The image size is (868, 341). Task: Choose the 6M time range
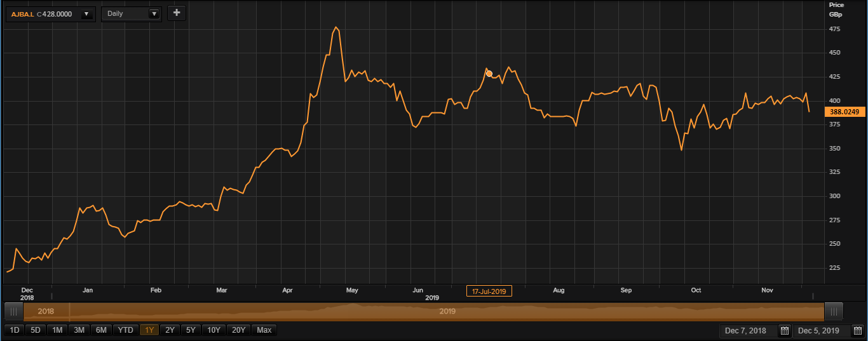tap(102, 330)
